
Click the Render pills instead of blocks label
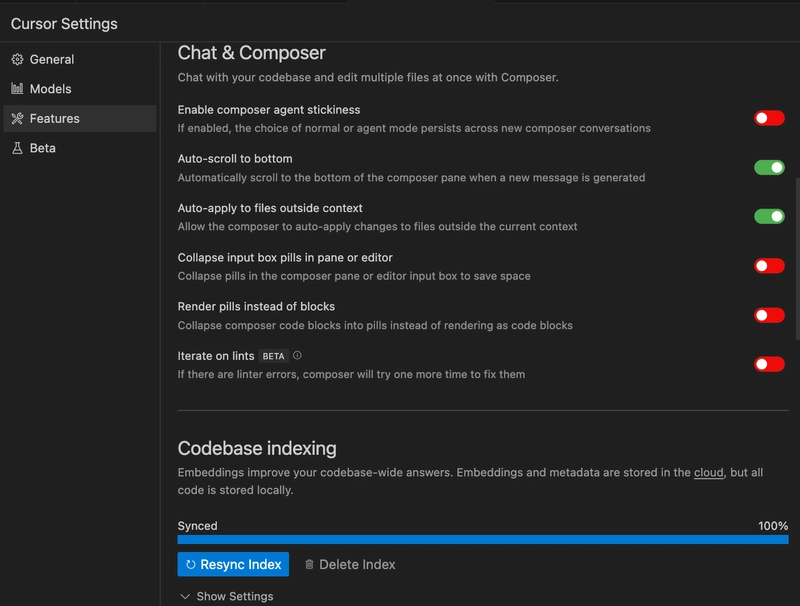(x=256, y=307)
